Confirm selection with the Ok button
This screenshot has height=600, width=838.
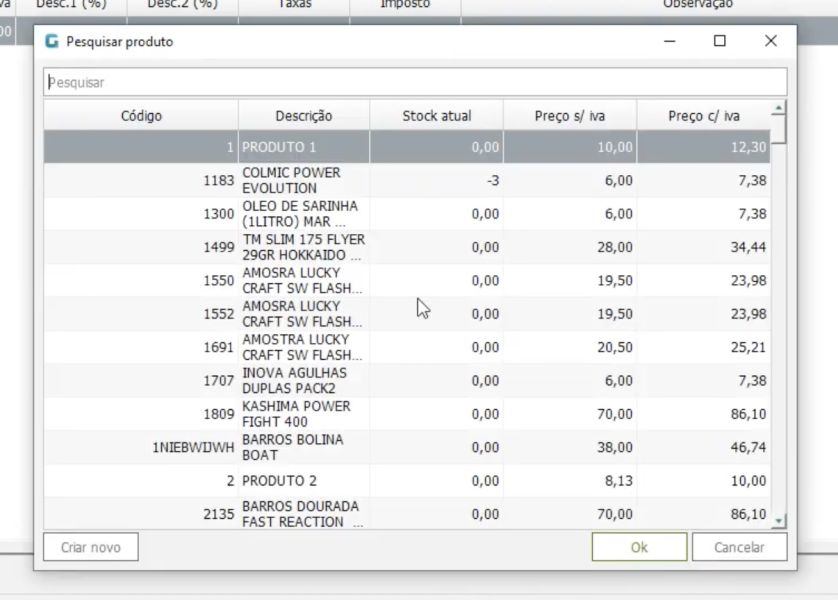(639, 547)
